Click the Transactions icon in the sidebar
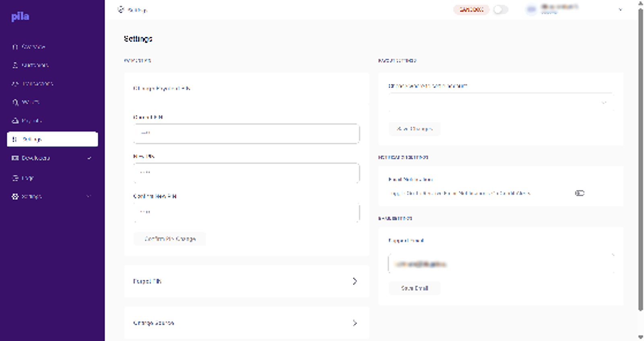 pos(15,83)
